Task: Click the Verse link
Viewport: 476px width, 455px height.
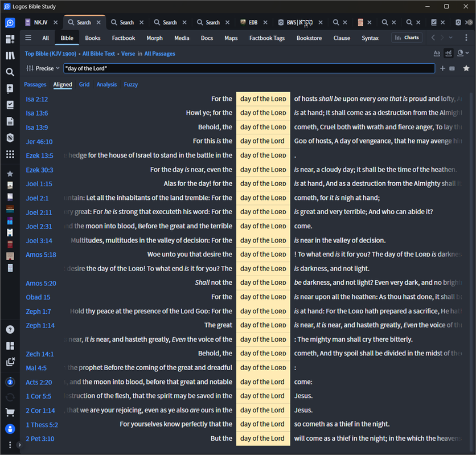Action: 128,54
